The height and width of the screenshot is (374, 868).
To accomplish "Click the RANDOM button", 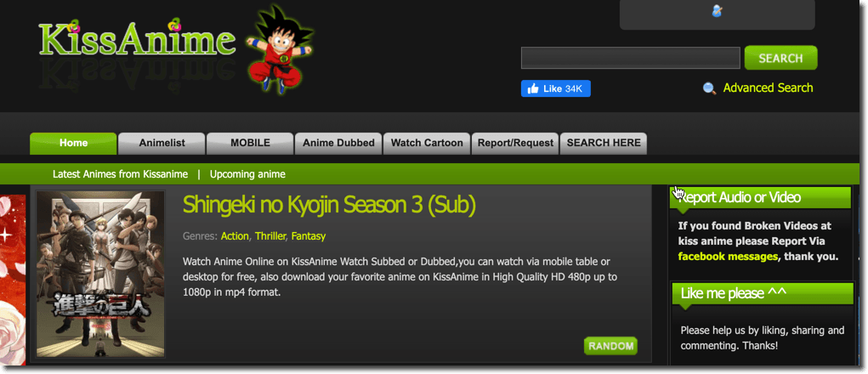I will coord(610,346).
